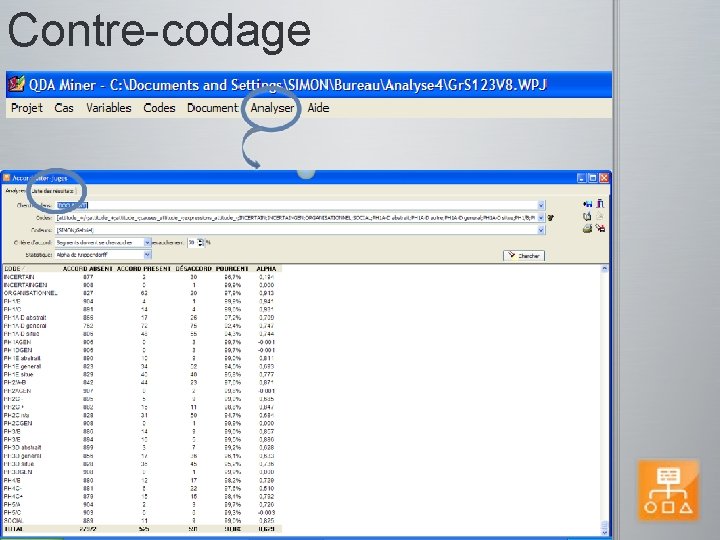
Task: Sort by the ACCORD PRESENT column header
Action: tap(144, 269)
